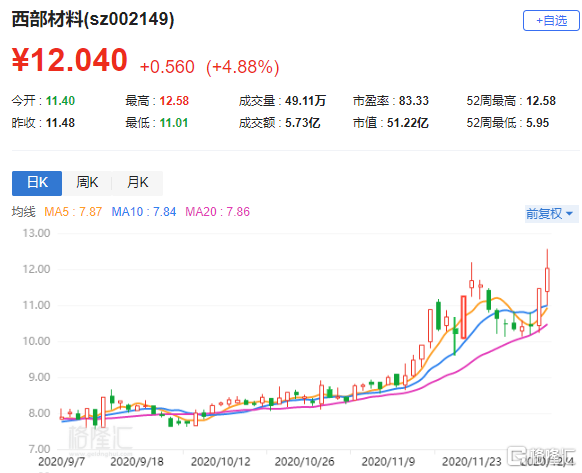Click the 今开 value 11.40

click(60, 101)
